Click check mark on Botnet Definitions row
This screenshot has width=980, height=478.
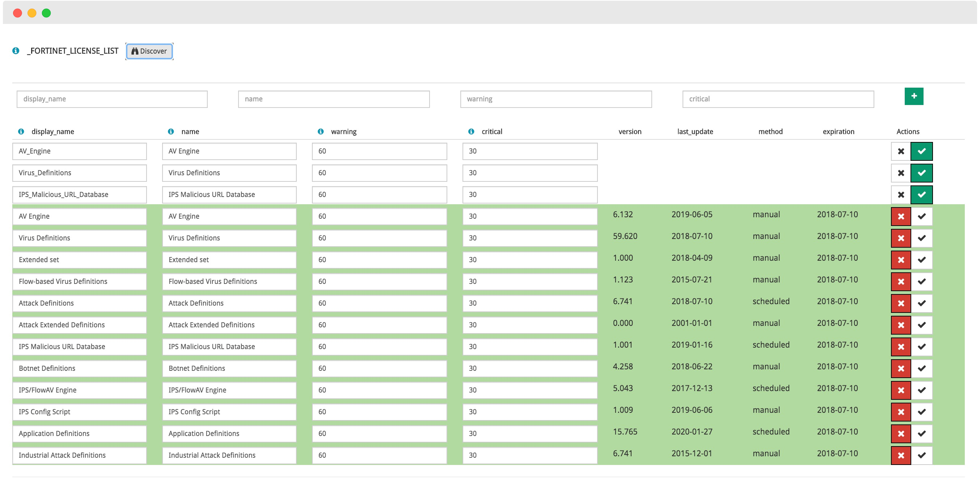921,368
